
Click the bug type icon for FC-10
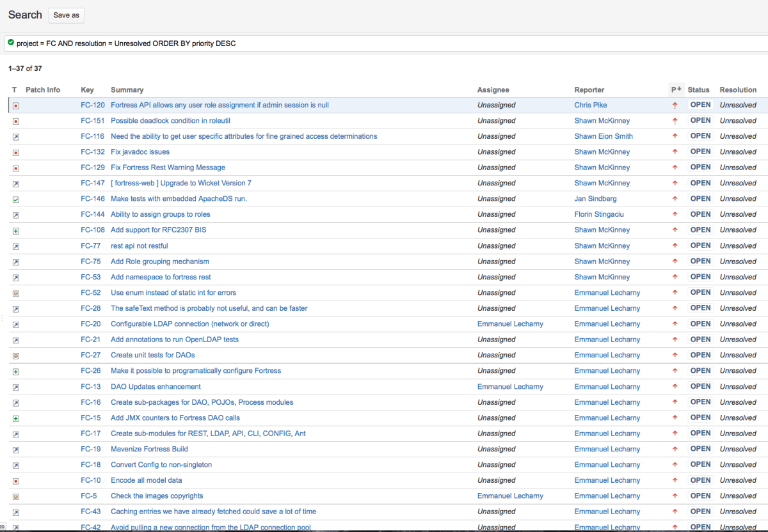[16, 481]
